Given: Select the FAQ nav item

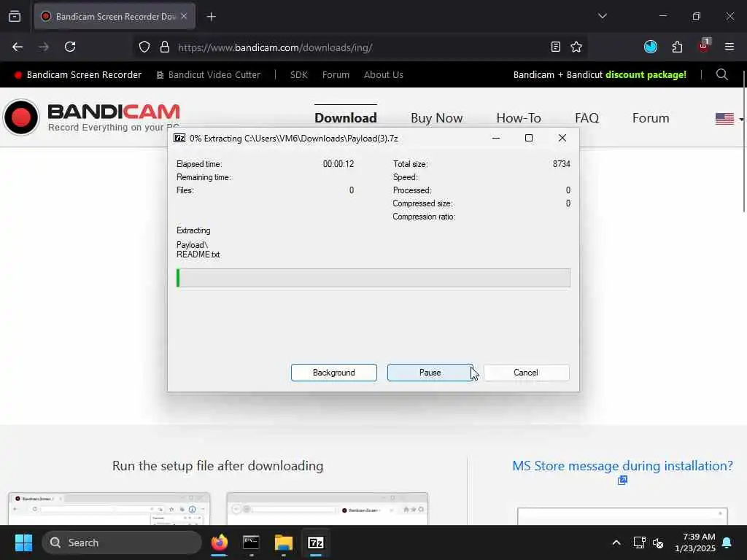Looking at the screenshot, I should pyautogui.click(x=587, y=117).
